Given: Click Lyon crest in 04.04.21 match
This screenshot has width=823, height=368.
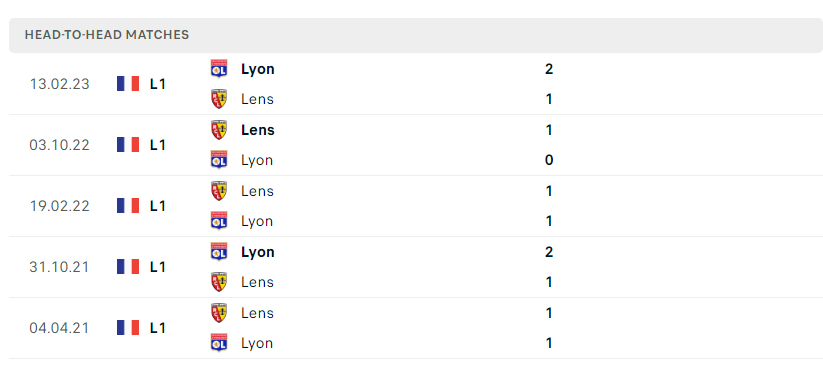Looking at the screenshot, I should (219, 343).
